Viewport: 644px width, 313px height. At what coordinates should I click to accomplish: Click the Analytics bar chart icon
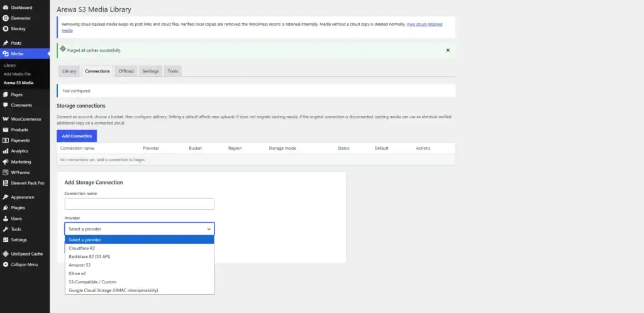tap(5, 151)
